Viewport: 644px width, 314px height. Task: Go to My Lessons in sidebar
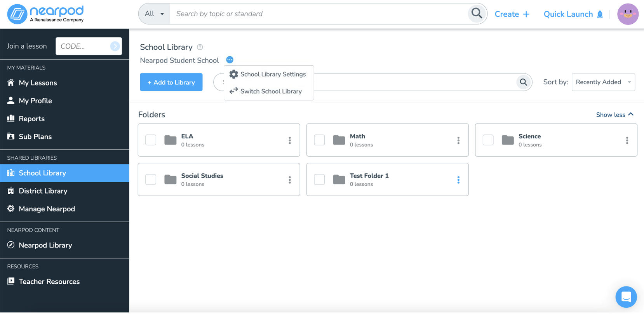[x=64, y=83]
